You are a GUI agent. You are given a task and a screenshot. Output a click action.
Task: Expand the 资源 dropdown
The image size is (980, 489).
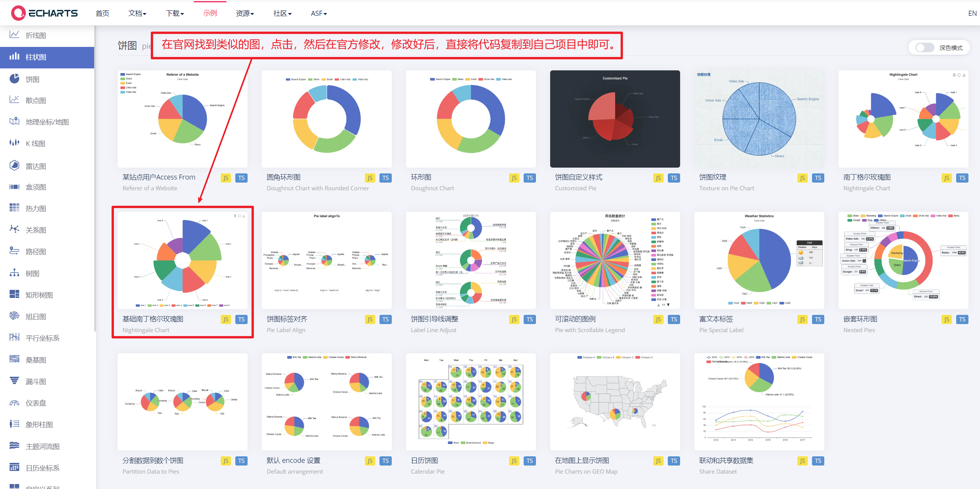244,13
